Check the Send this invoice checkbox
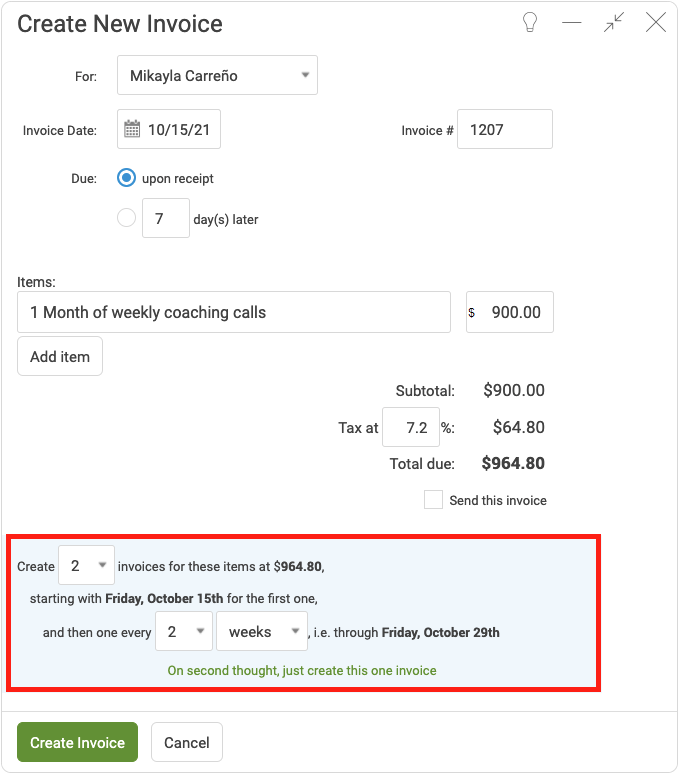680x774 pixels. pyautogui.click(x=433, y=500)
